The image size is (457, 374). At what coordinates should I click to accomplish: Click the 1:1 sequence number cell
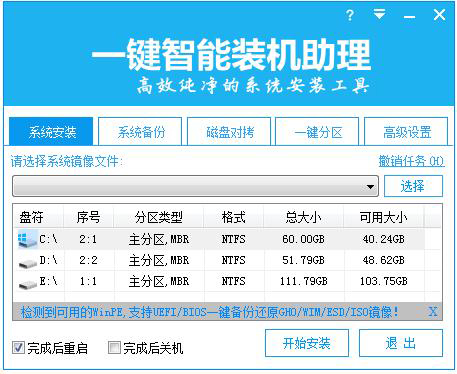88,281
